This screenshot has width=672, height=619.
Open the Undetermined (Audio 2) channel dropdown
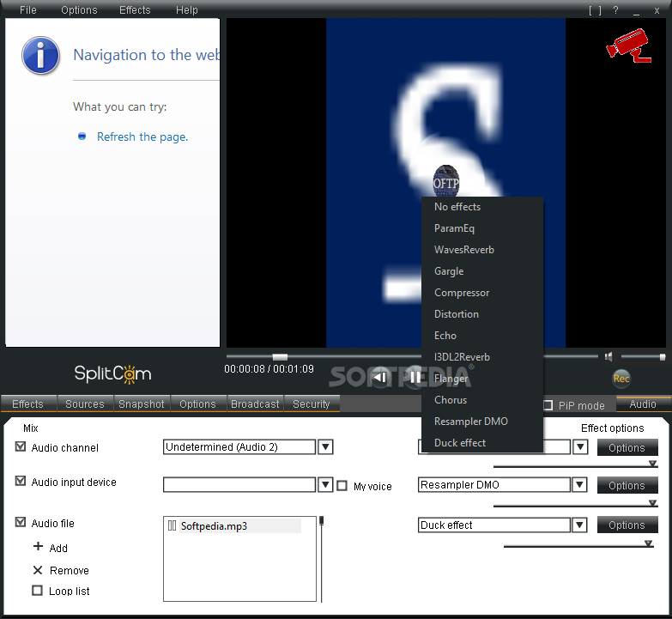click(x=325, y=447)
